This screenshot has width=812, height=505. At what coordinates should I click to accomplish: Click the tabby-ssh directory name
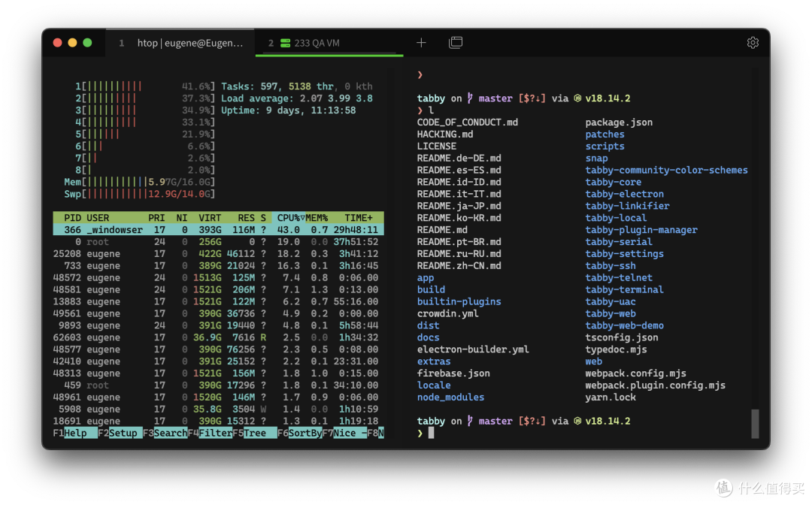[611, 265]
